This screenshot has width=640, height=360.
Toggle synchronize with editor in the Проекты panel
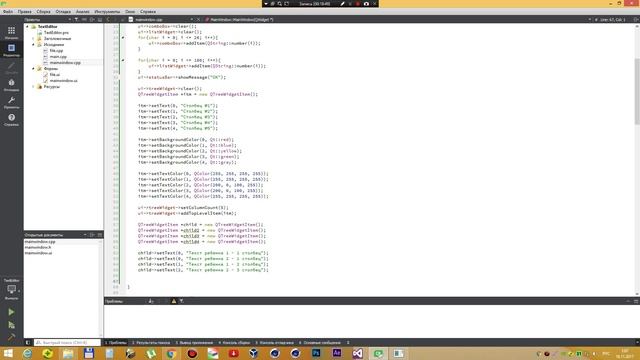point(84,19)
